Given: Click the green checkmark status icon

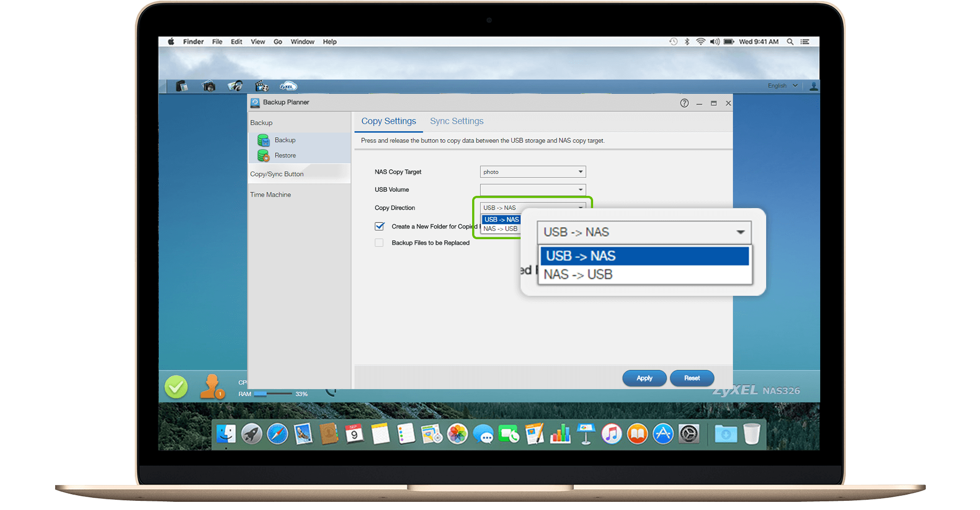Looking at the screenshot, I should click(176, 387).
